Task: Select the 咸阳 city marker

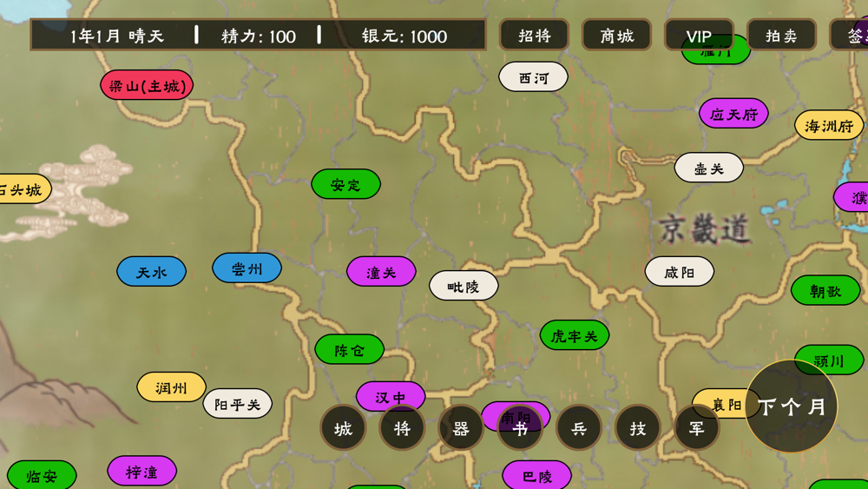Action: 680,271
